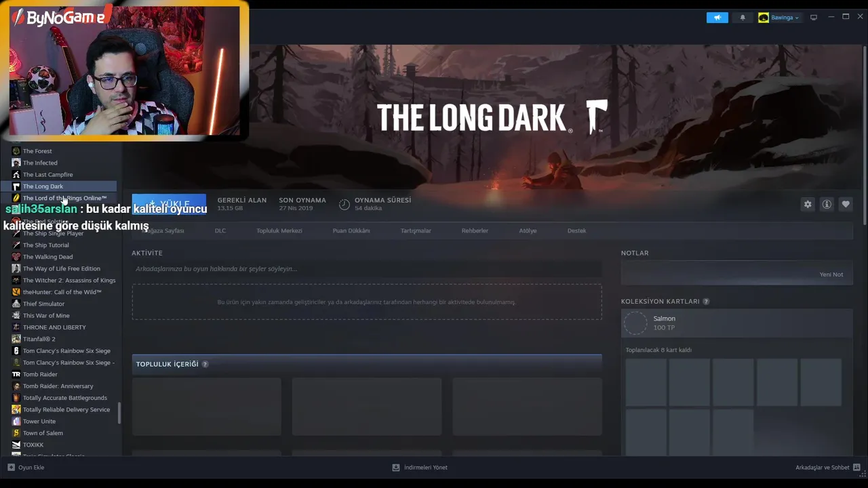Image resolution: width=868 pixels, height=488 pixels.
Task: Open the Bawinga account dropdown
Action: pos(778,18)
